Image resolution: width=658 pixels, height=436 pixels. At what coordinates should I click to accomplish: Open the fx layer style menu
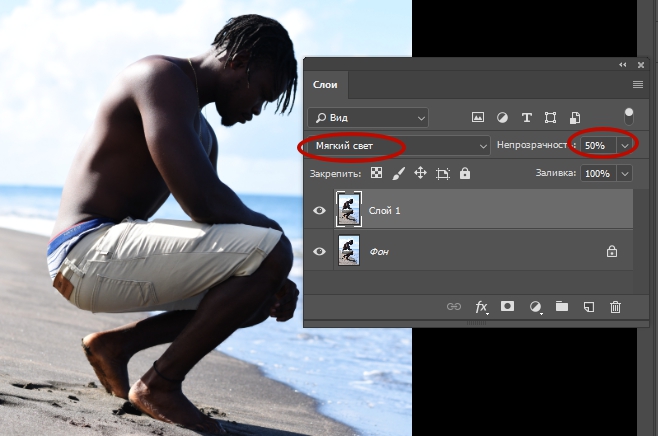(481, 307)
